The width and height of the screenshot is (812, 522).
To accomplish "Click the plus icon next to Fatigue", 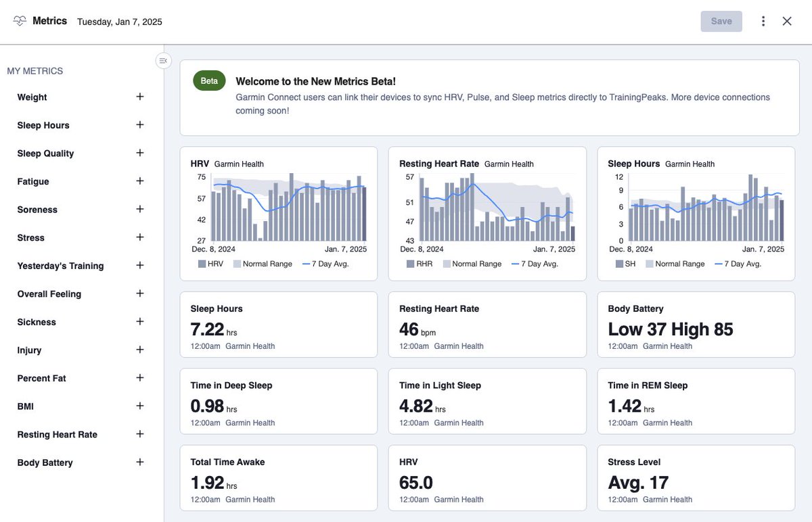I will [139, 181].
